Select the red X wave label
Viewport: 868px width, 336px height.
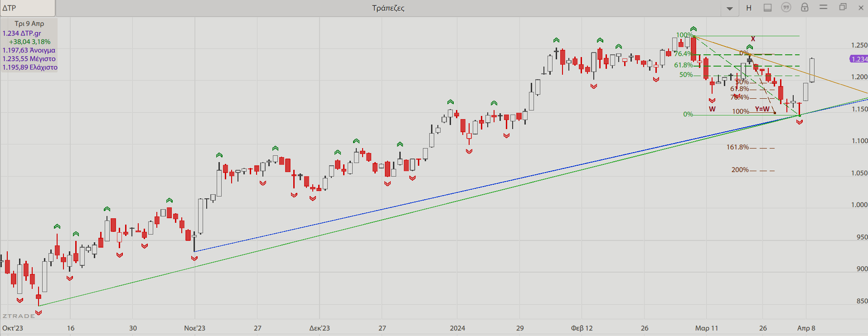(x=753, y=39)
